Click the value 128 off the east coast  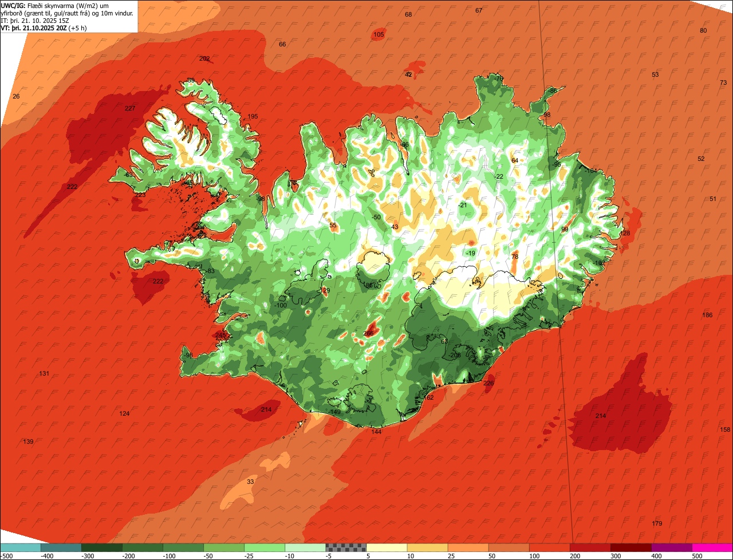point(625,233)
